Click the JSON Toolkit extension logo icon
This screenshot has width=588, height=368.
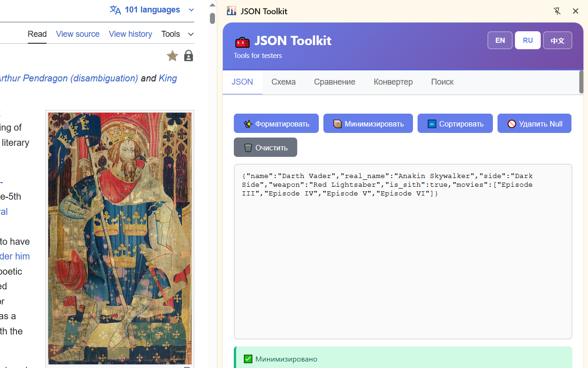pyautogui.click(x=232, y=11)
